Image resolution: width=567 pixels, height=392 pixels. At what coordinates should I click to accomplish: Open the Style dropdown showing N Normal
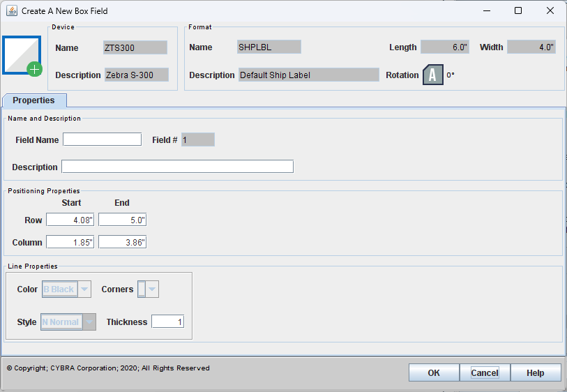point(68,322)
